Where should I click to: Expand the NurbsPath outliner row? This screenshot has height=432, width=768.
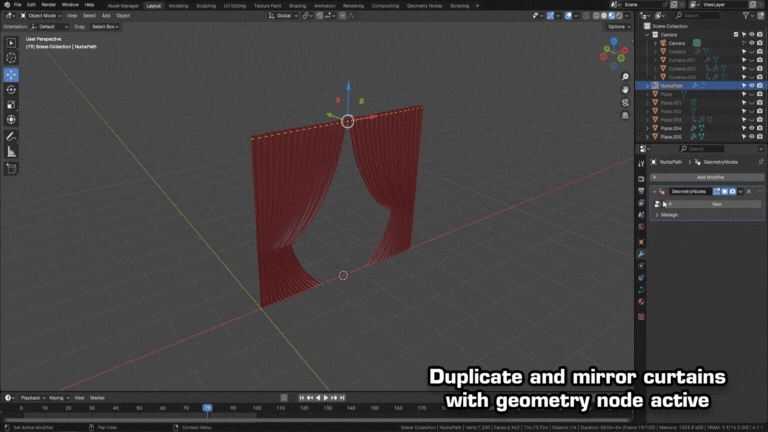click(x=648, y=86)
